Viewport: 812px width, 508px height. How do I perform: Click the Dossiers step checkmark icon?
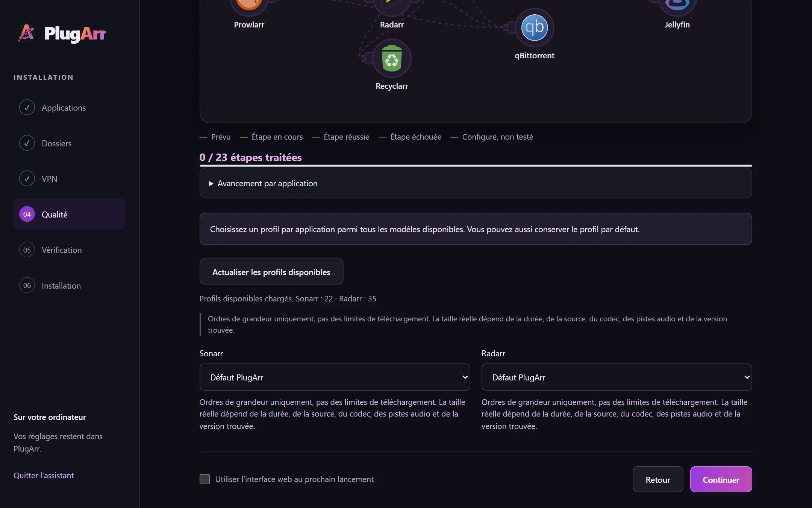[27, 143]
